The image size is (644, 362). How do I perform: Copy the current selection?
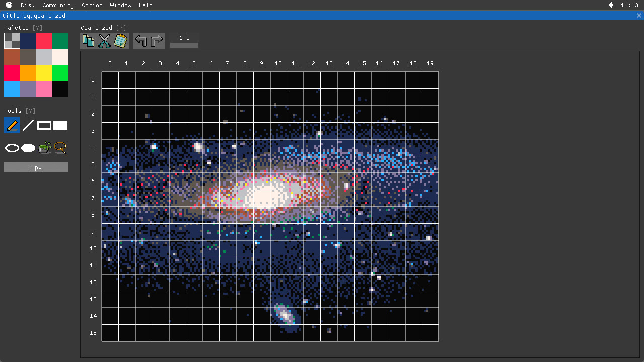[x=88, y=41]
